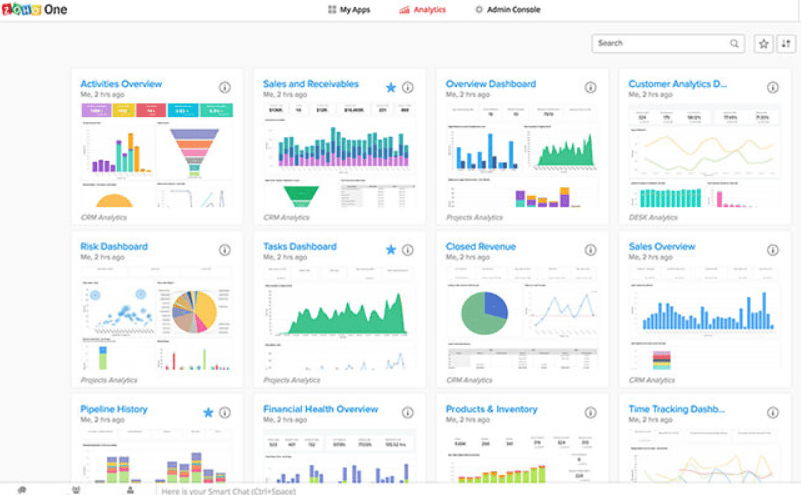Click the Overview Dashboard chart thumbnail
This screenshot has width=801, height=495.
(522, 155)
